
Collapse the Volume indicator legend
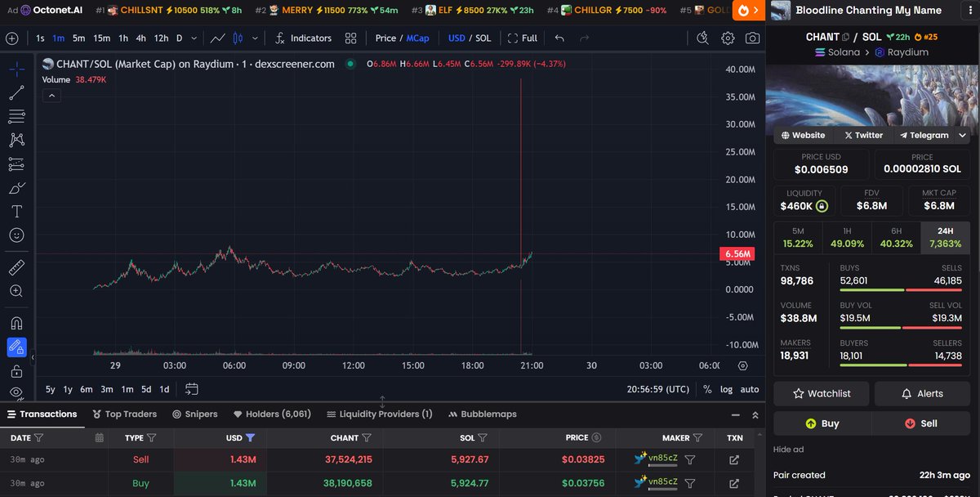51,96
